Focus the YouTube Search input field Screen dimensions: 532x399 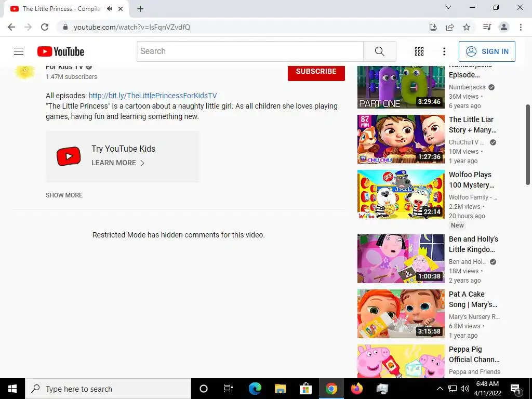coord(250,51)
